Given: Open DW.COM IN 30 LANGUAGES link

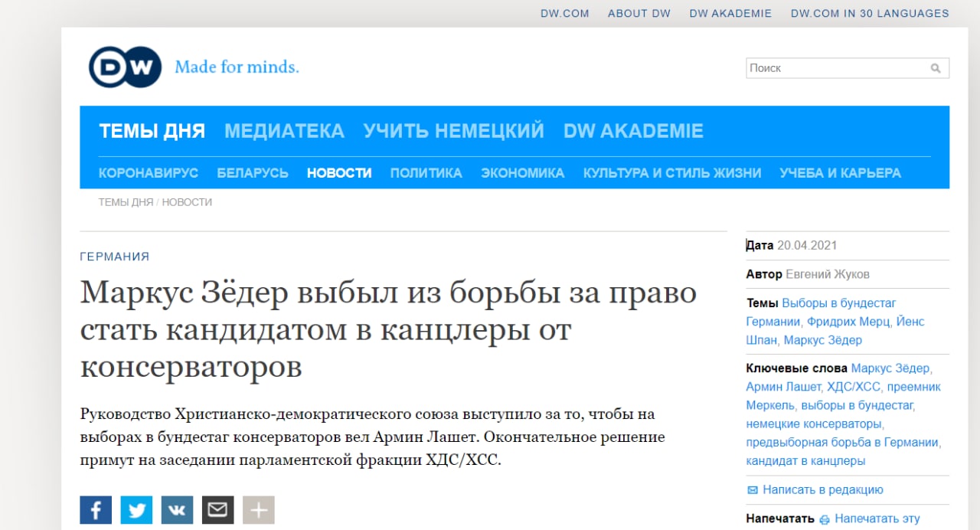Looking at the screenshot, I should point(870,13).
